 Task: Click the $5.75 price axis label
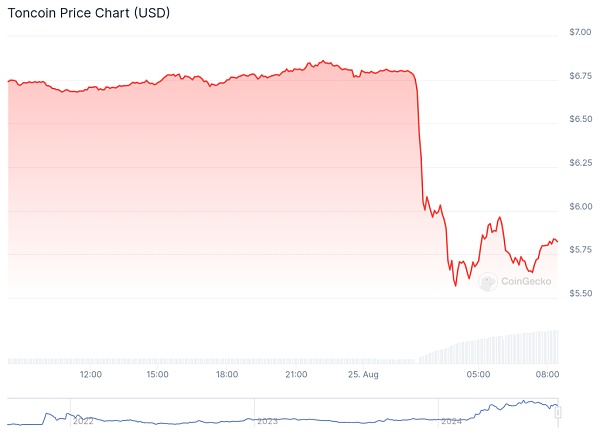(x=580, y=250)
